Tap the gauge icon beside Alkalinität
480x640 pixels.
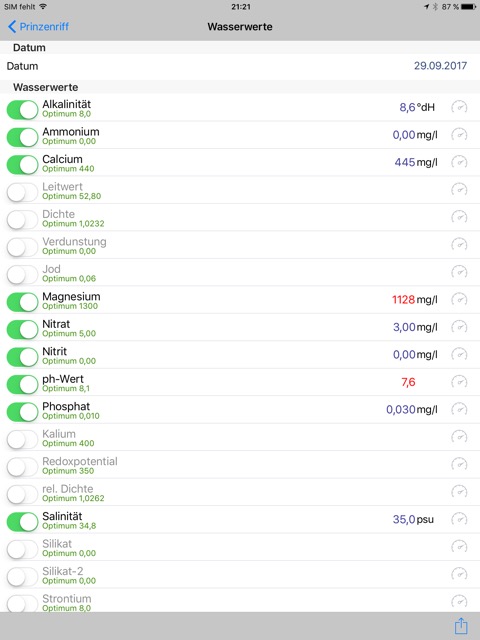pos(459,107)
